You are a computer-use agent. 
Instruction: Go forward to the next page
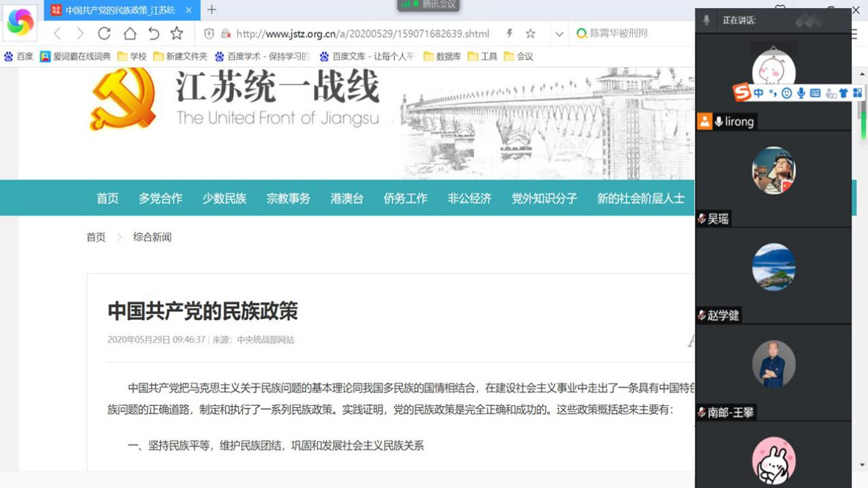pos(80,33)
